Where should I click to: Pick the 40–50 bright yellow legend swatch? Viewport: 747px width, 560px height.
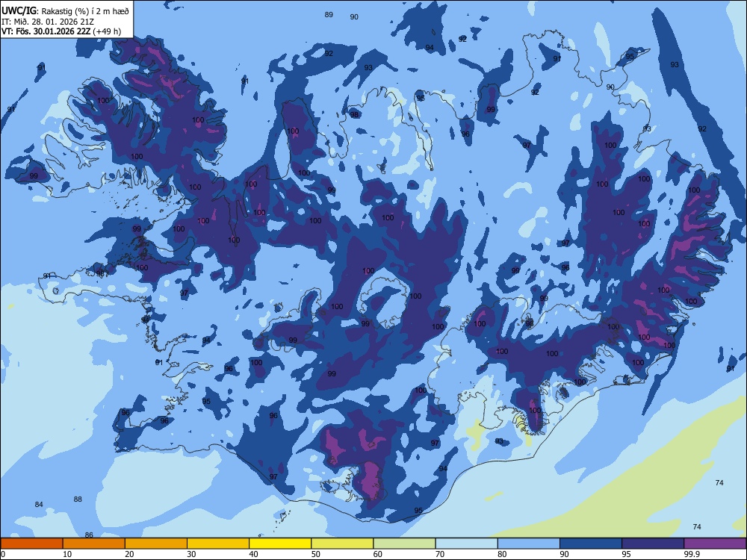280,544
